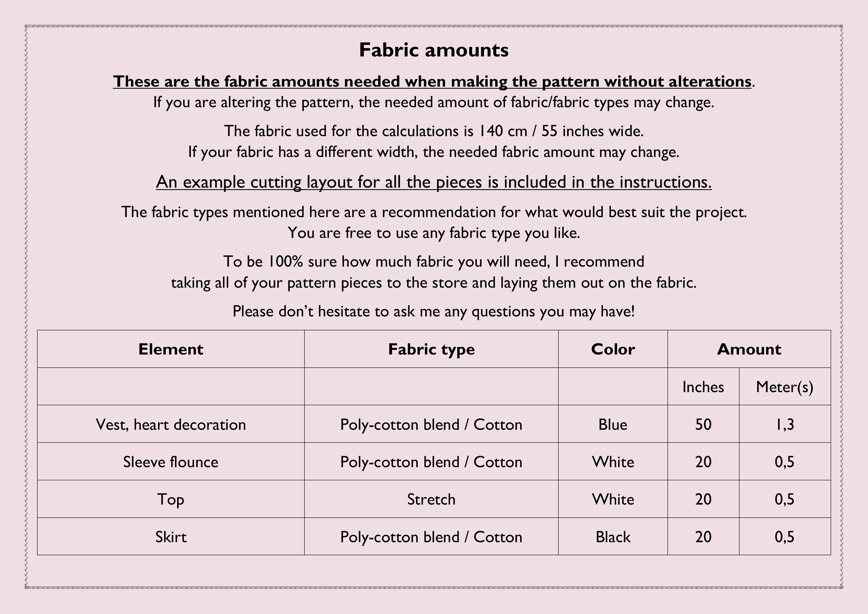
Task: Select the Top element cell
Action: pyautogui.click(x=171, y=499)
